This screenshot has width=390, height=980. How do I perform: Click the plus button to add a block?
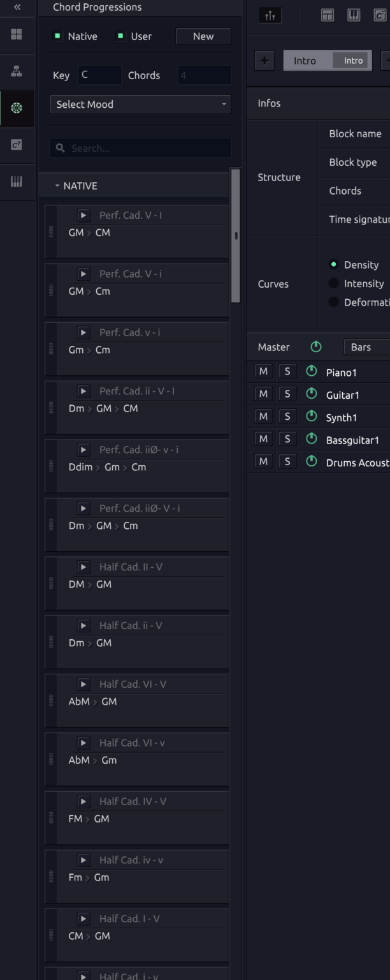264,60
